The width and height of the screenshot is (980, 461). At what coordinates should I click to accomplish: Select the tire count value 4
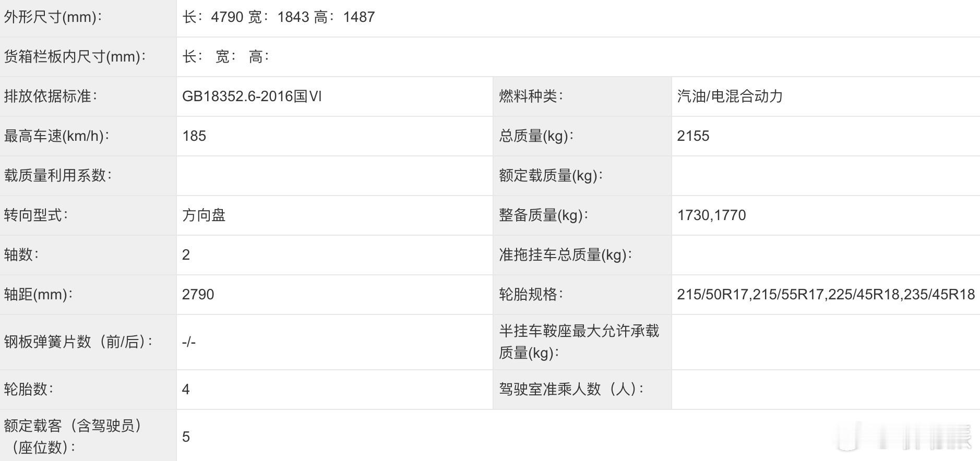[x=186, y=390]
